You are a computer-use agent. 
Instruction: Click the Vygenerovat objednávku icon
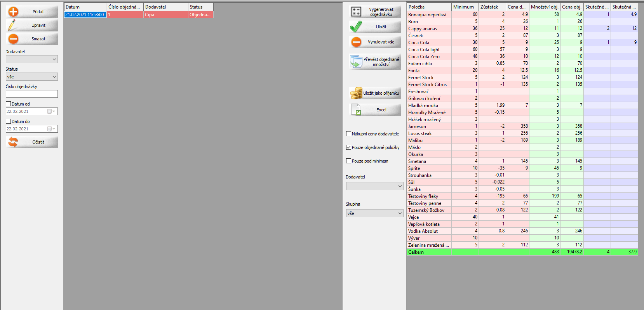[x=356, y=12]
